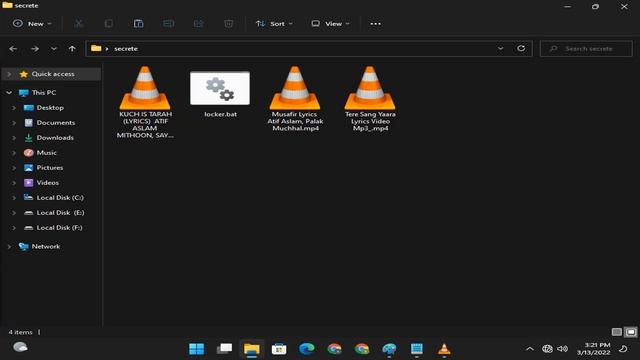Image resolution: width=640 pixels, height=360 pixels.
Task: Click File Explorer on the taskbar
Action: click(x=251, y=349)
